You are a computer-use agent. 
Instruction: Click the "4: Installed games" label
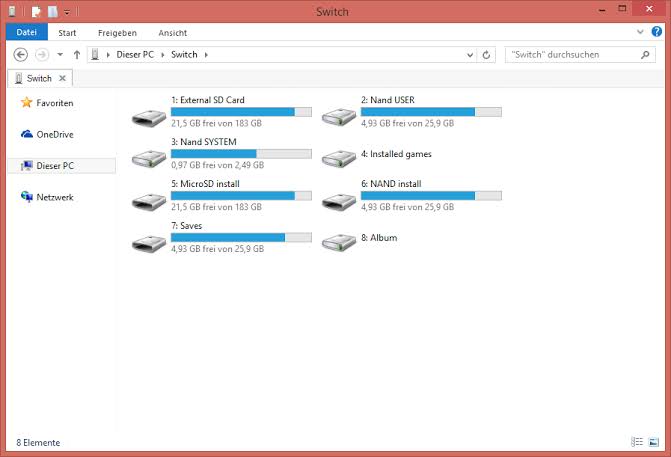(396, 154)
